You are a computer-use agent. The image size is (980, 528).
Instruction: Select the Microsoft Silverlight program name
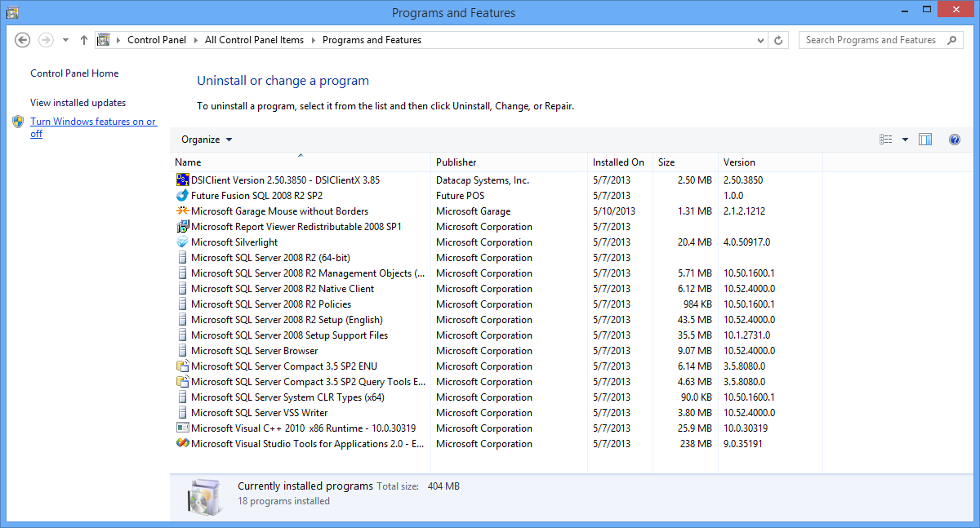click(234, 242)
